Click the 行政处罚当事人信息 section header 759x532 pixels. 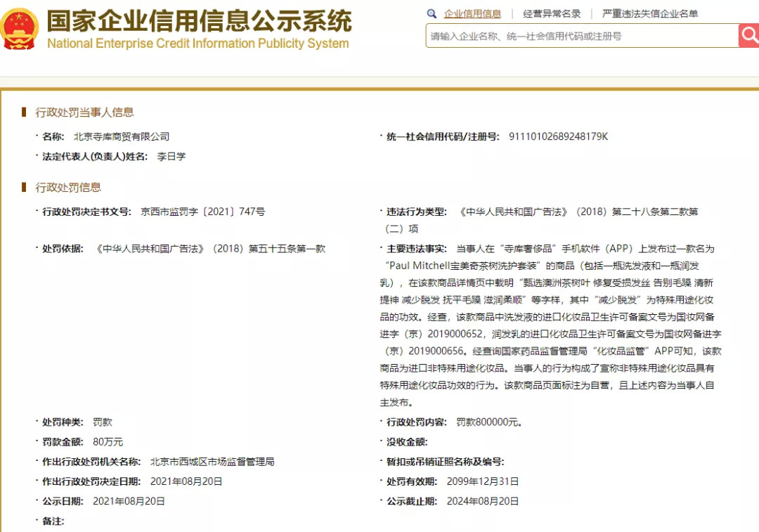[85, 112]
